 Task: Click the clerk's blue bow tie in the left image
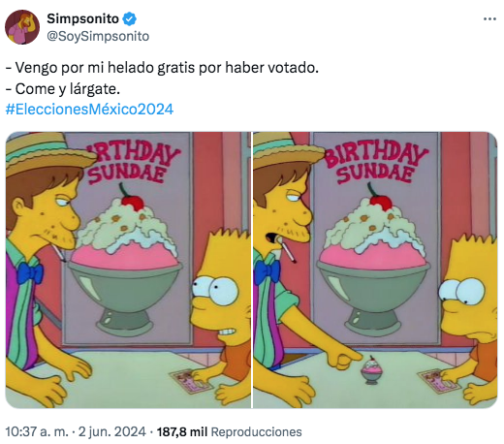pyautogui.click(x=30, y=273)
